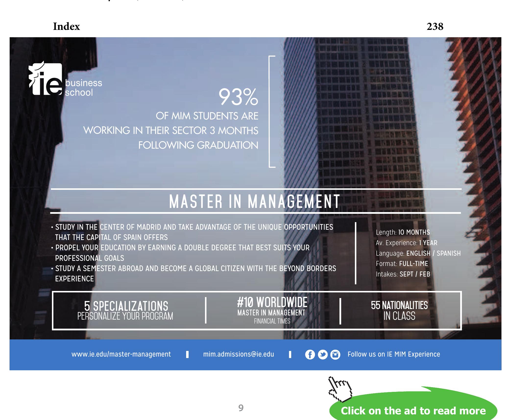Click the Twitter bird icon
This screenshot has height=420, width=506.
[x=323, y=355]
